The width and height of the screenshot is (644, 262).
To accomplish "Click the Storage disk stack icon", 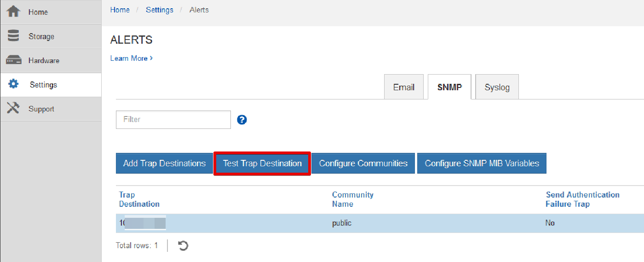I will (x=13, y=36).
